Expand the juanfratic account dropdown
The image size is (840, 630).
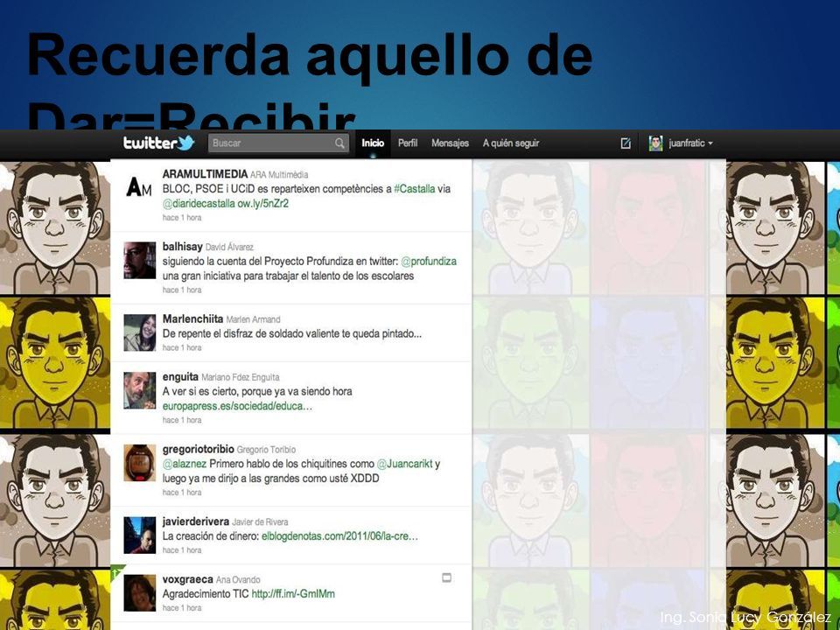691,143
